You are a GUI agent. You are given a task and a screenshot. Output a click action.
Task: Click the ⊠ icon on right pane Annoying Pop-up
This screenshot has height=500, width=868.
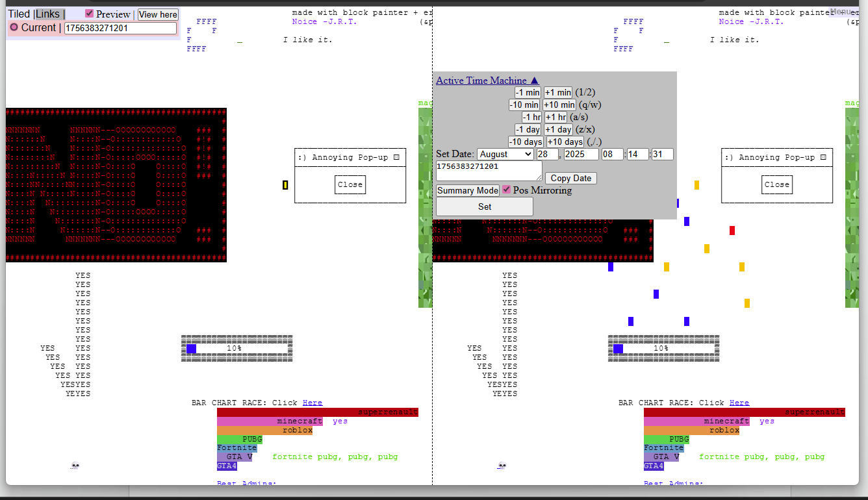pyautogui.click(x=823, y=157)
